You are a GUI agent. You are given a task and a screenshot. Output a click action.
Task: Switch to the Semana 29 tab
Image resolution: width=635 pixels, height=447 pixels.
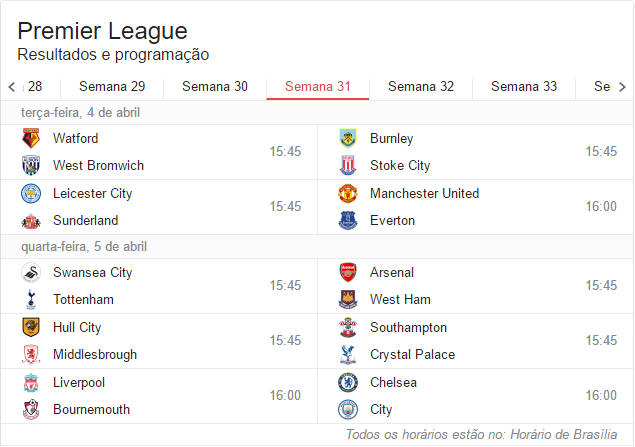[112, 87]
